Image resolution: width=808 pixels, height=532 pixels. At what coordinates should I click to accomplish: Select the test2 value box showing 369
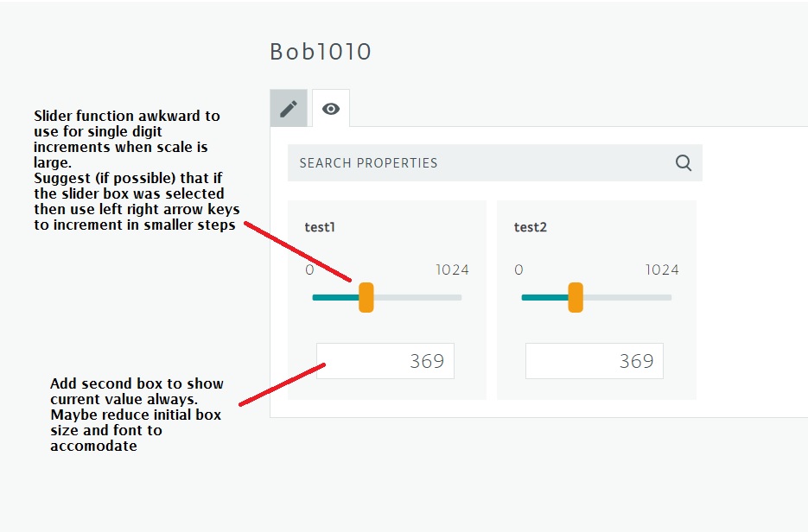click(x=595, y=360)
